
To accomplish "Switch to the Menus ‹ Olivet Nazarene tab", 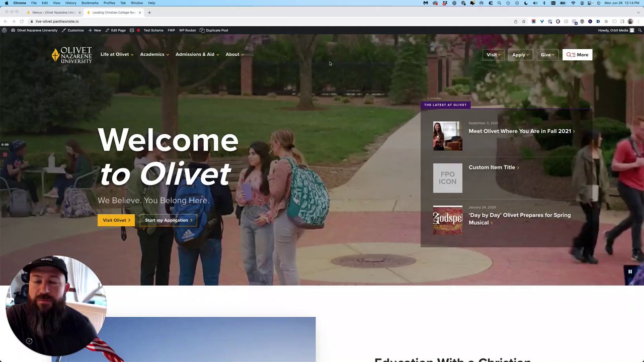I will pos(53,13).
